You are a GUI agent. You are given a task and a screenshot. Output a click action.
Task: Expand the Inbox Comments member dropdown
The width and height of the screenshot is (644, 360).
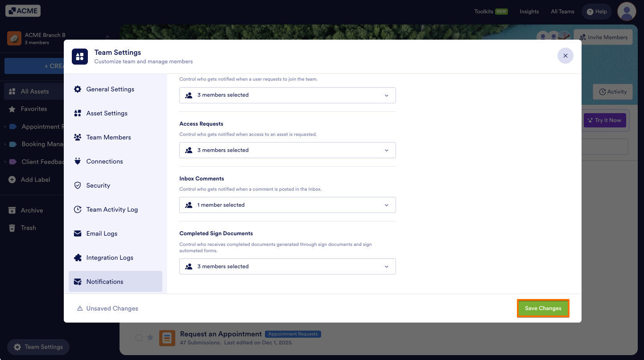(288, 205)
